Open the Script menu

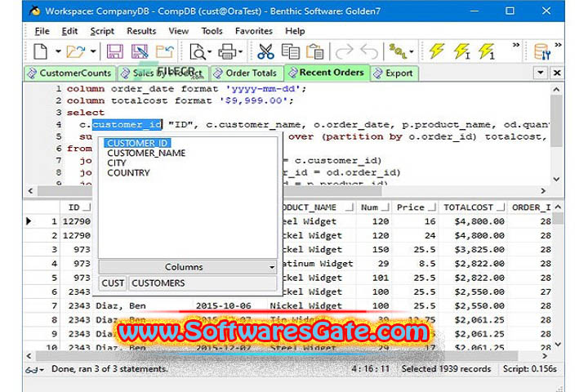(102, 31)
